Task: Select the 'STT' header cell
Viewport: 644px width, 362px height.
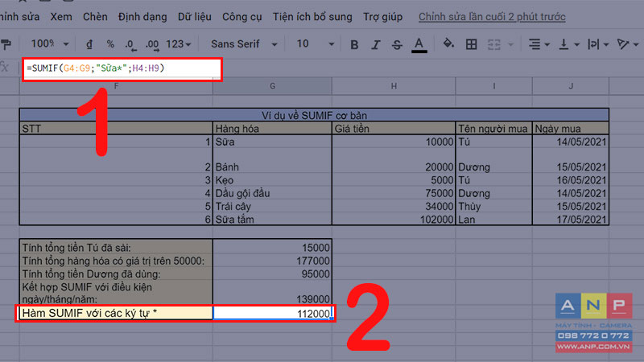Action: click(x=116, y=129)
